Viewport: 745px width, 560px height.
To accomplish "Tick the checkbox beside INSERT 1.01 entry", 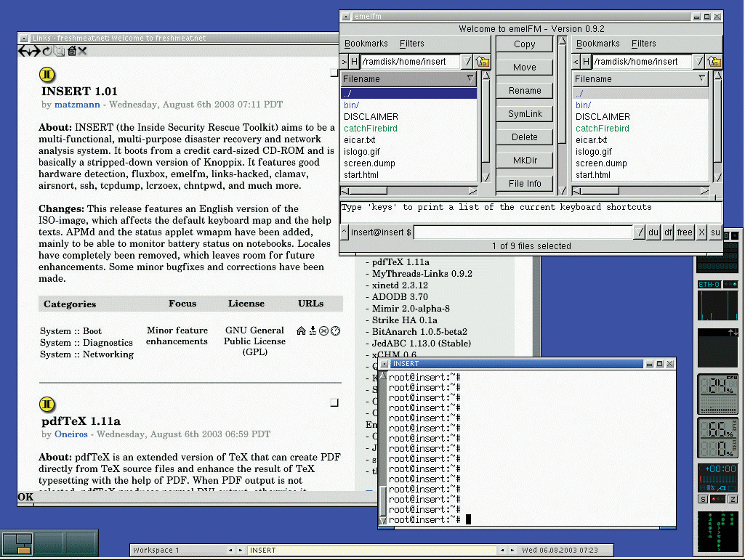I will (x=334, y=73).
